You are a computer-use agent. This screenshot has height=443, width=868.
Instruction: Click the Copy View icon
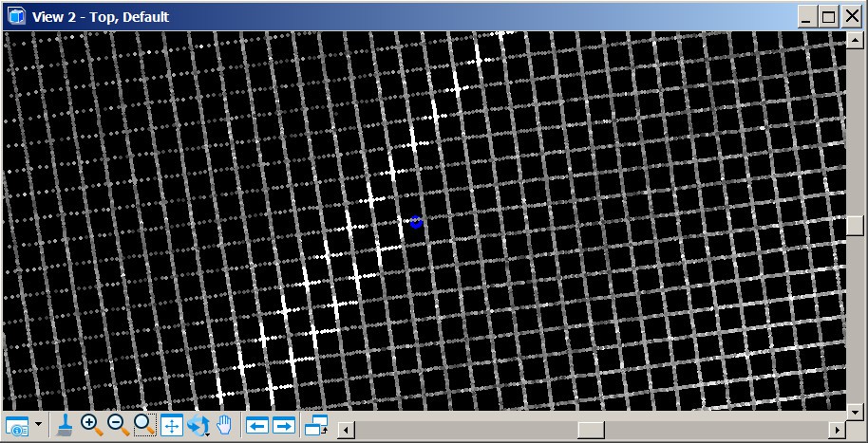[316, 425]
